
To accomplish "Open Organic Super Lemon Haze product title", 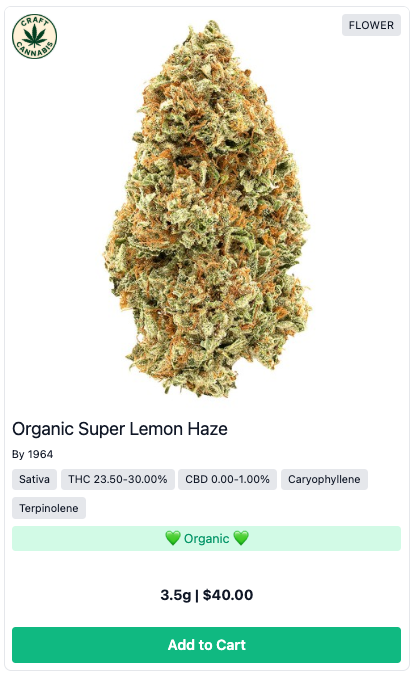I will (120, 429).
